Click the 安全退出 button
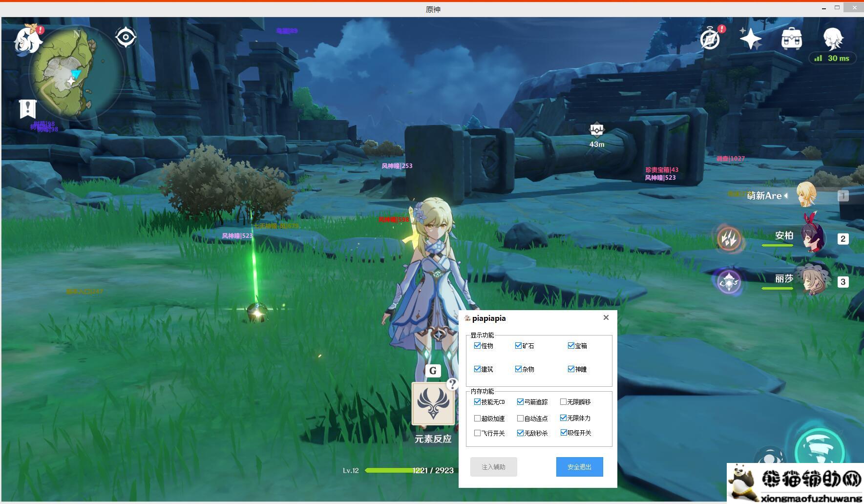Viewport: 864px width, 504px height. click(x=579, y=467)
